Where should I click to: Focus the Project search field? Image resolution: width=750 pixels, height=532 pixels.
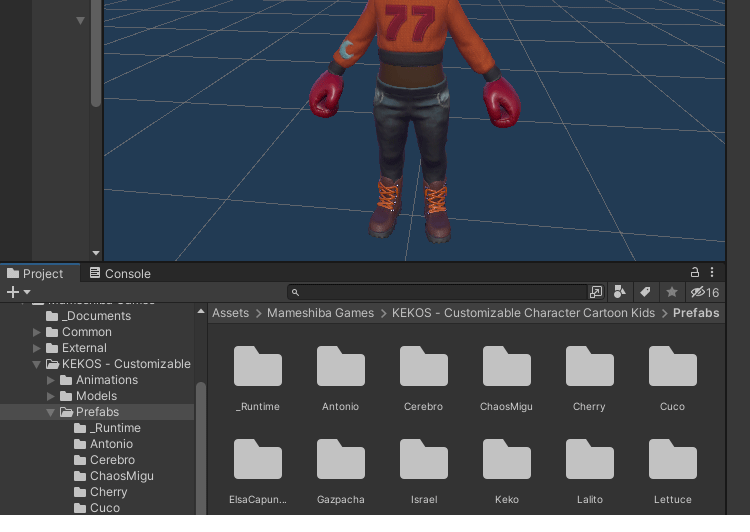click(x=437, y=292)
